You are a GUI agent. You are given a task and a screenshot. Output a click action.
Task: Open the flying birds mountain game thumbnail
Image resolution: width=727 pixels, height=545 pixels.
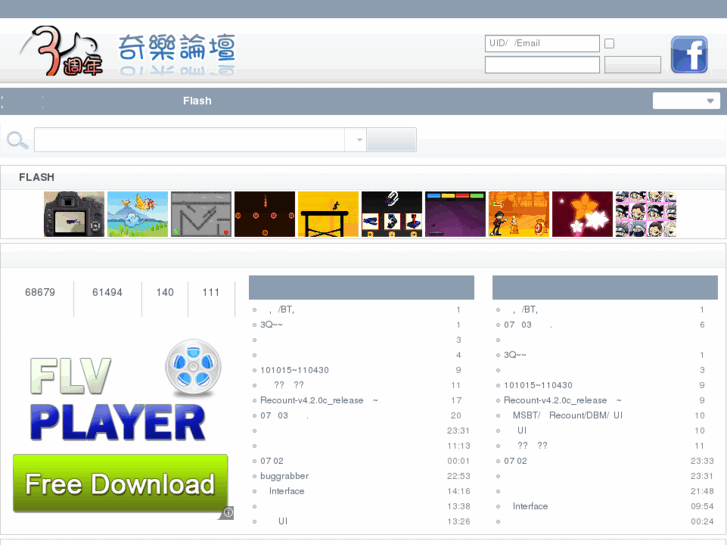[138, 214]
